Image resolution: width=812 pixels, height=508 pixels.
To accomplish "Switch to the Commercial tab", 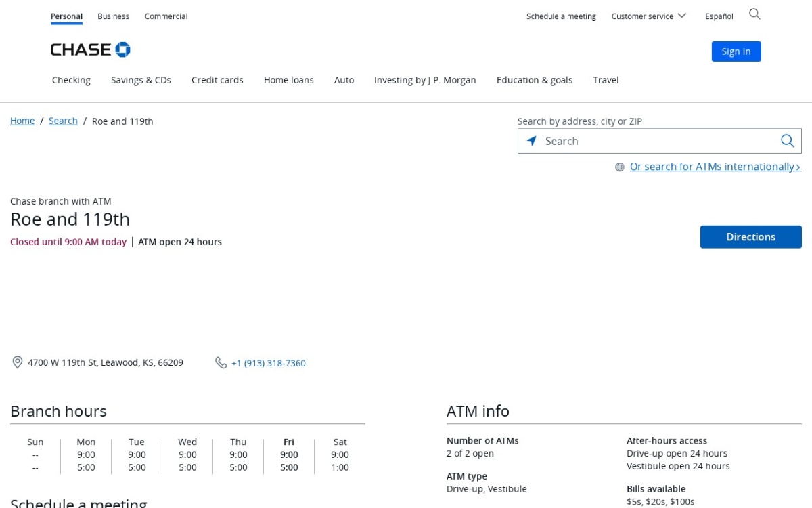I will (x=166, y=16).
